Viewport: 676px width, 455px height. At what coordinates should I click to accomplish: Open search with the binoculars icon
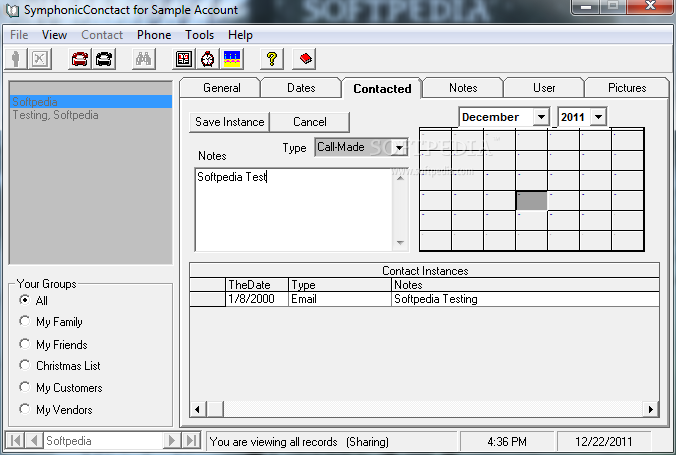[143, 59]
